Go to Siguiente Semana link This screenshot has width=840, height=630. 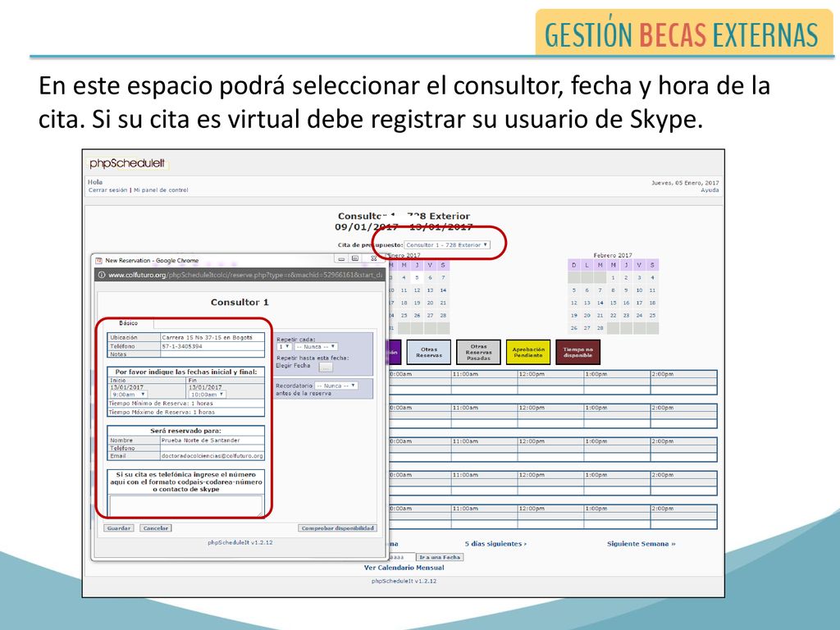pos(641,544)
